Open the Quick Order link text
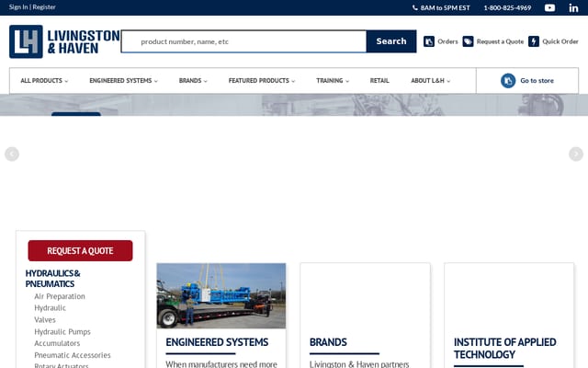The width and height of the screenshot is (588, 368). 560,41
